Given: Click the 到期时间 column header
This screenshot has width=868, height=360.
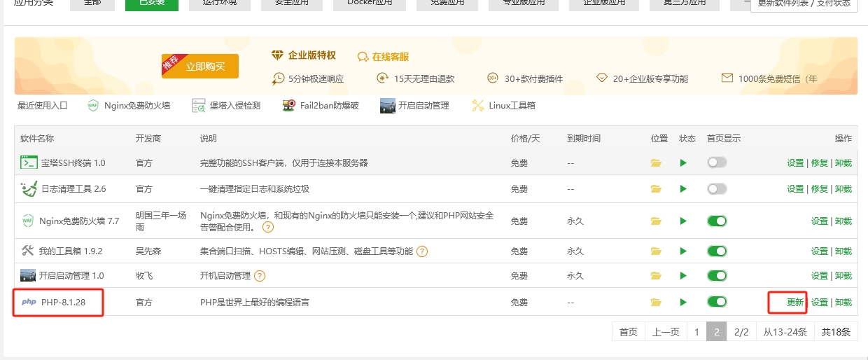Looking at the screenshot, I should (584, 139).
